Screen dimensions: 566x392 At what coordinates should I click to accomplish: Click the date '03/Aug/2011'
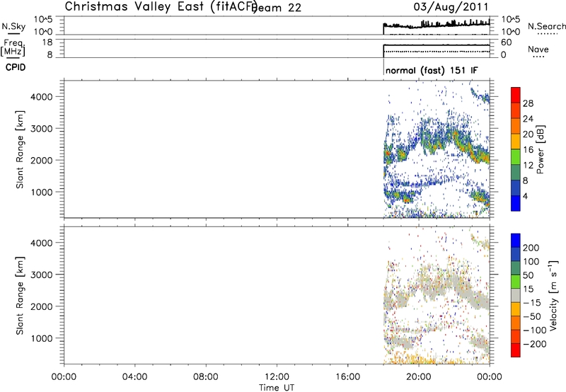(451, 7)
